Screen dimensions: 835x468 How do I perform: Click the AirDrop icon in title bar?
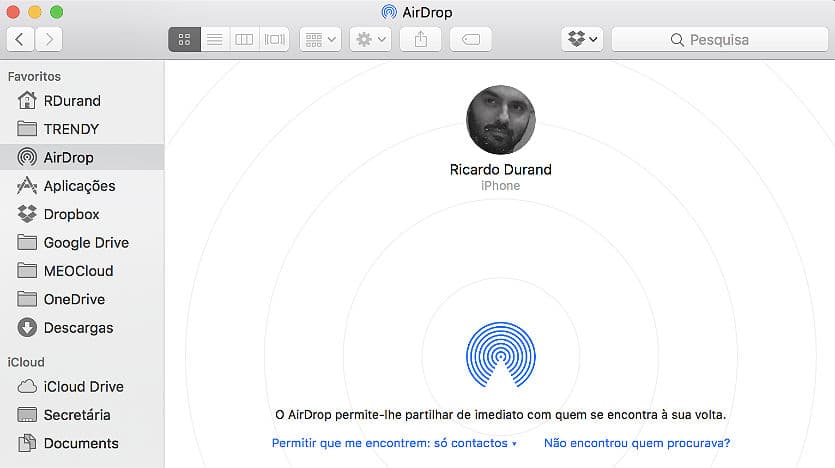pos(389,12)
